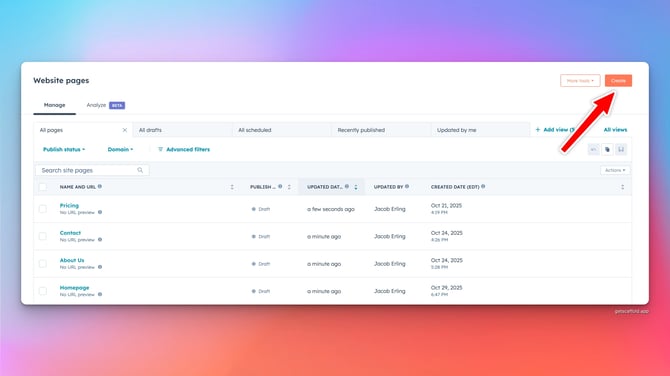Click the BETA badge beside Analyze

pos(117,105)
